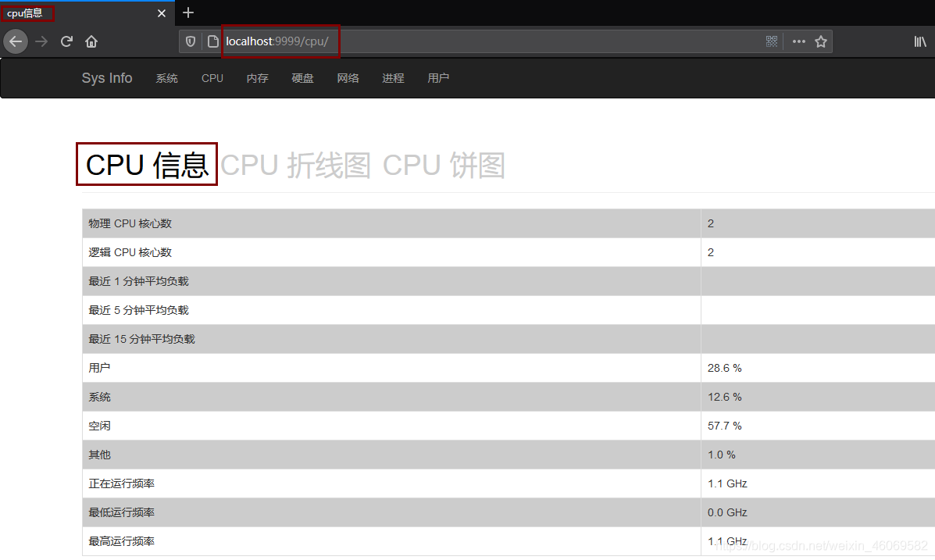The image size is (935, 560).
Task: Click the 正在运行频率 row label
Action: click(x=122, y=483)
